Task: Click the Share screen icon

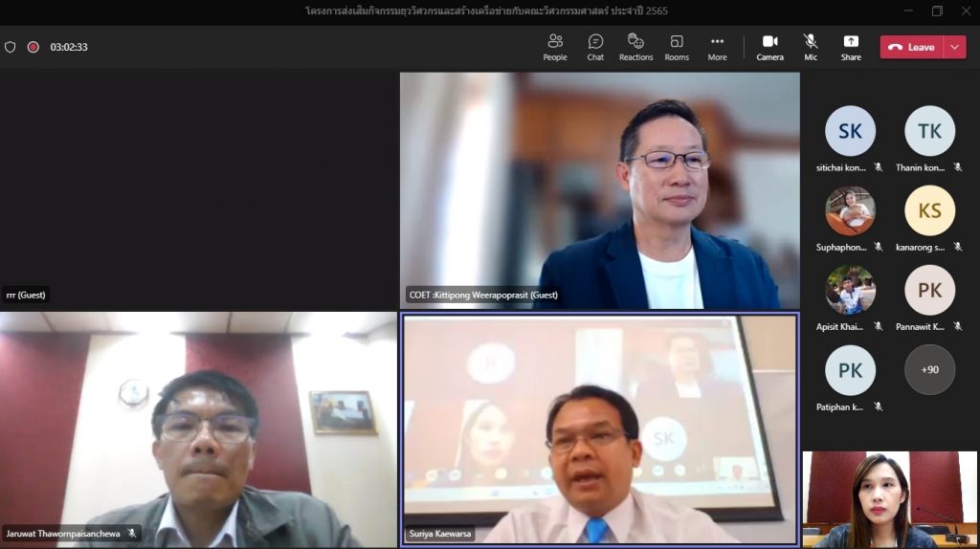Action: coord(851,47)
